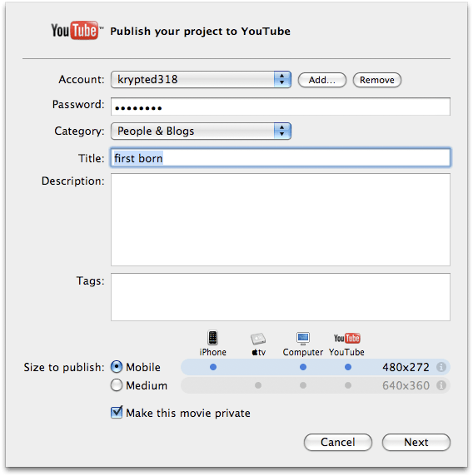
Task: Open info for 480x272 size
Action: pyautogui.click(x=441, y=367)
